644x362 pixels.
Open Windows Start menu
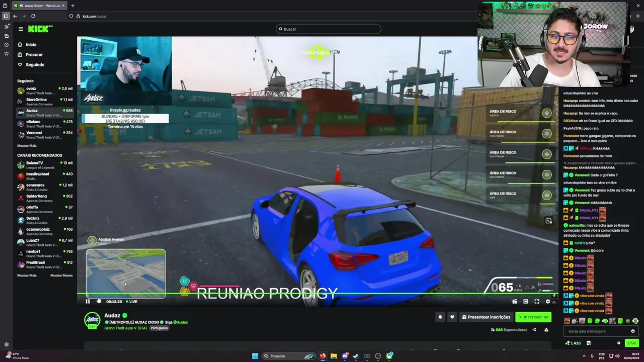click(x=255, y=356)
